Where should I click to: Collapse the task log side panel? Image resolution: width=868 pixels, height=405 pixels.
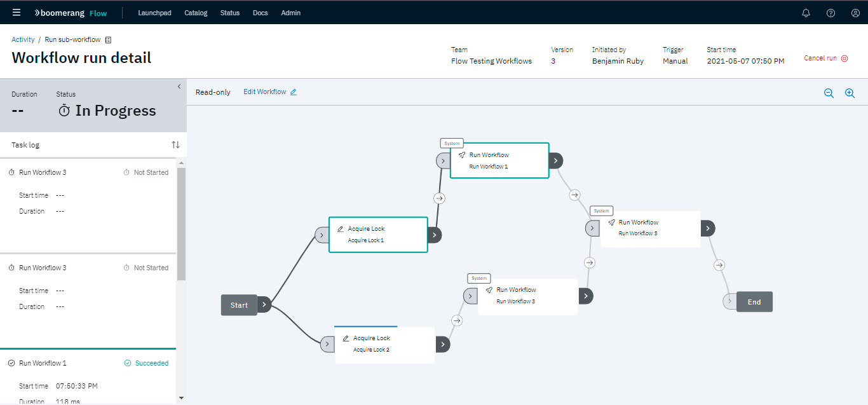pos(179,86)
